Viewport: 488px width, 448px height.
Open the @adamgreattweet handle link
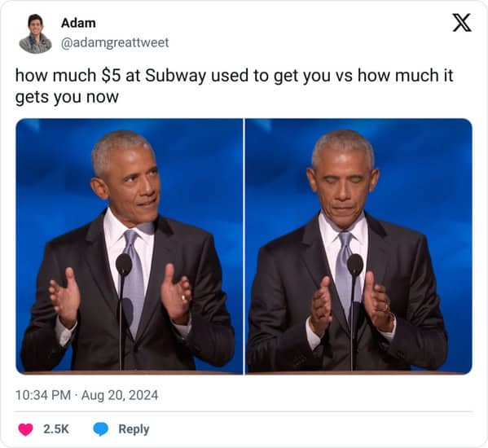click(x=115, y=42)
